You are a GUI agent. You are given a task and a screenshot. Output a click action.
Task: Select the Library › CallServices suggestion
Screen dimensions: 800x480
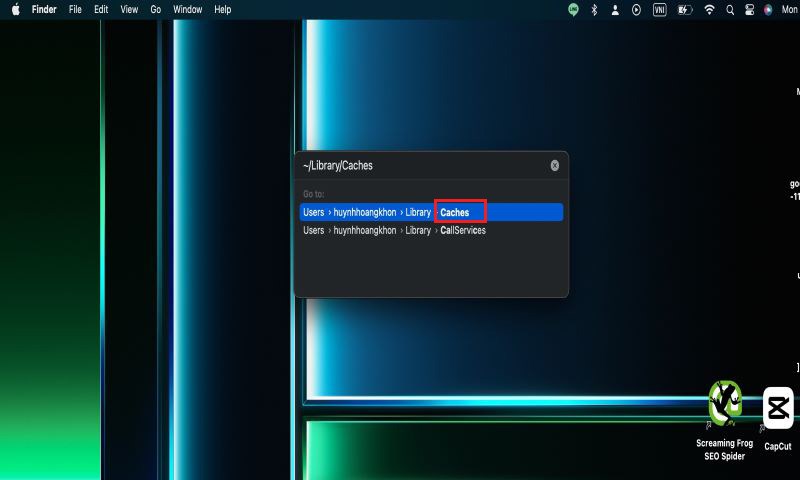point(394,230)
